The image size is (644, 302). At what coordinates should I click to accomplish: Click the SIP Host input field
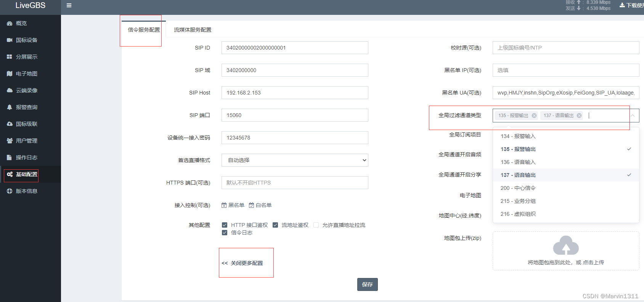point(295,93)
